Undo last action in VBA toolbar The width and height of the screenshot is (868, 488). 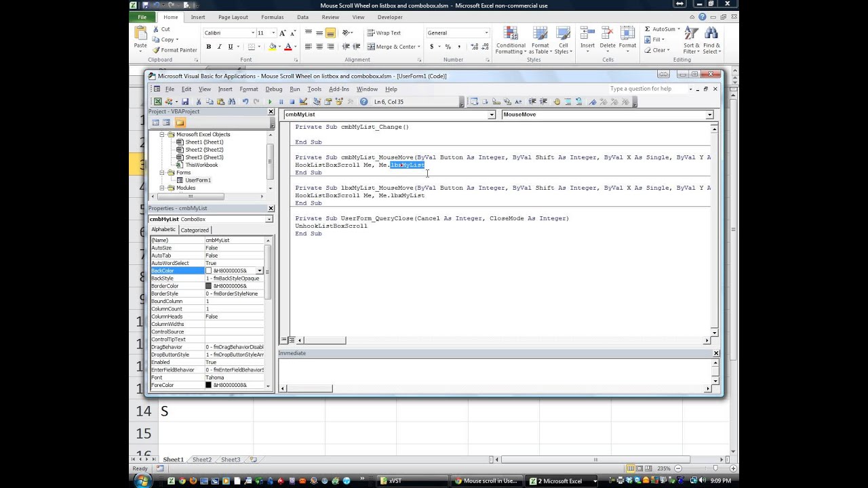(x=245, y=102)
